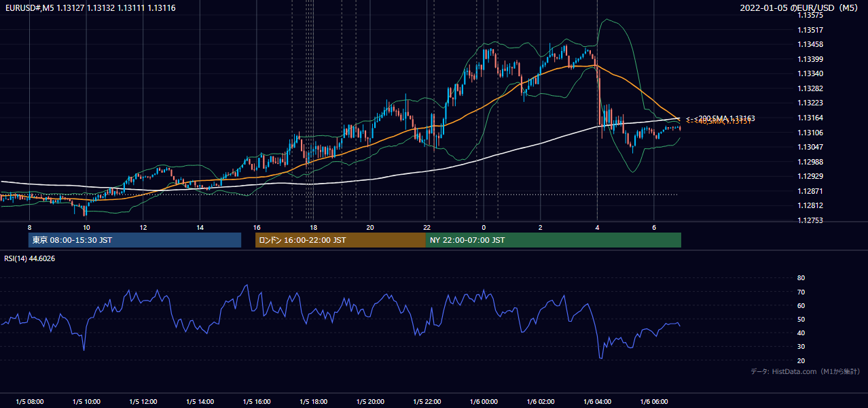Select the 1.13047 price axis label

point(810,147)
